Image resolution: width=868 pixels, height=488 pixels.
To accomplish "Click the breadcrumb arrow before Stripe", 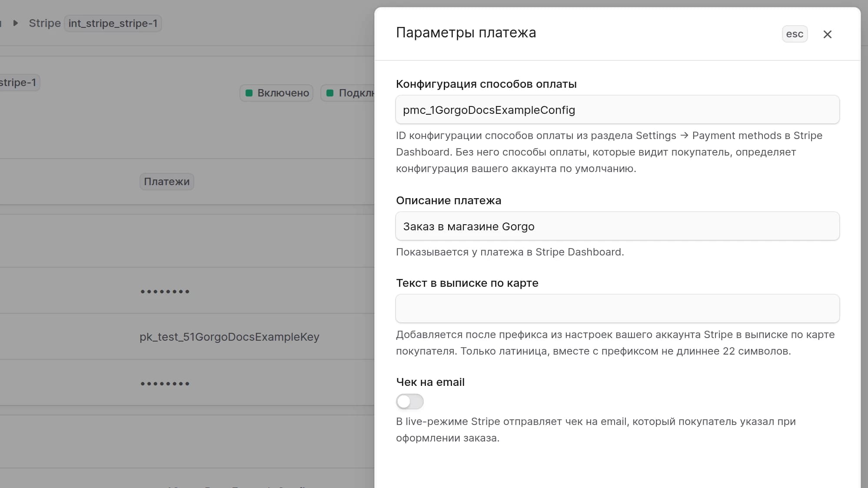I will (16, 23).
